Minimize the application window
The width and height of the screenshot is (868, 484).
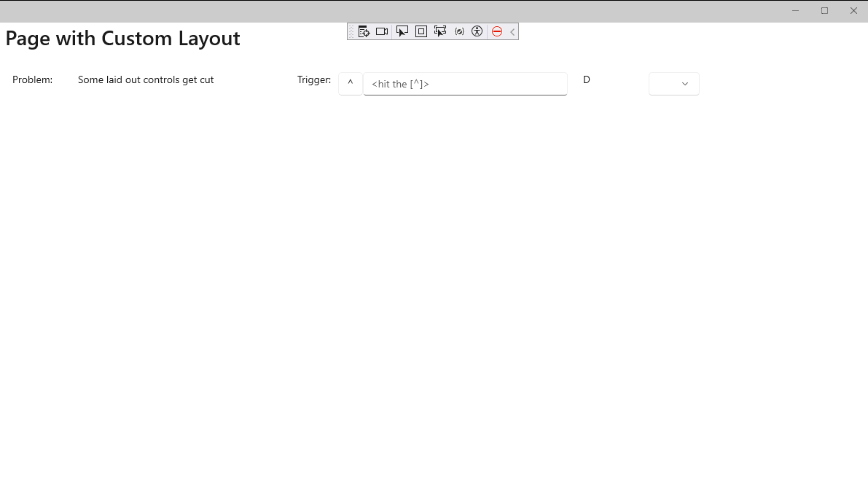tap(795, 11)
